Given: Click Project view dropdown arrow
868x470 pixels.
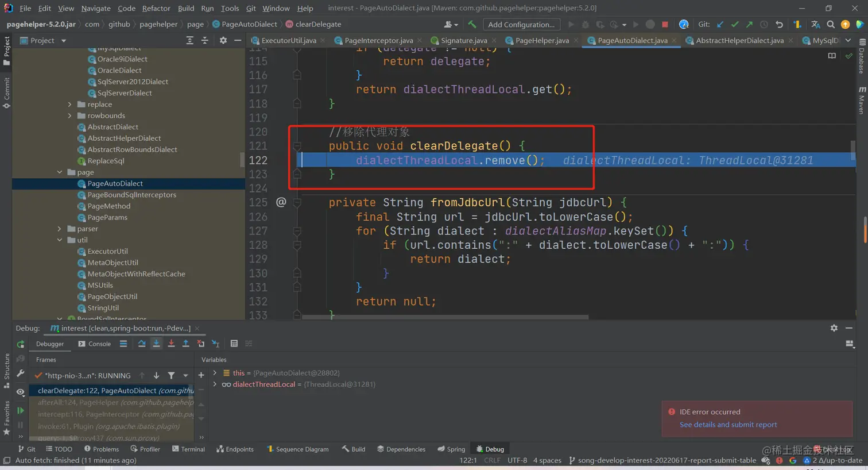Looking at the screenshot, I should 63,40.
